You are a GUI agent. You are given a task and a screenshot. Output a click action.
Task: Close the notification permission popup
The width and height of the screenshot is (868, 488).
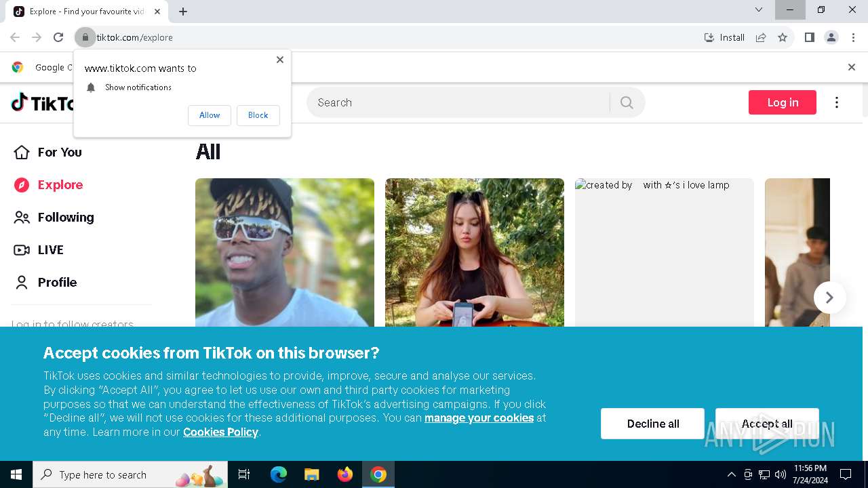click(279, 60)
